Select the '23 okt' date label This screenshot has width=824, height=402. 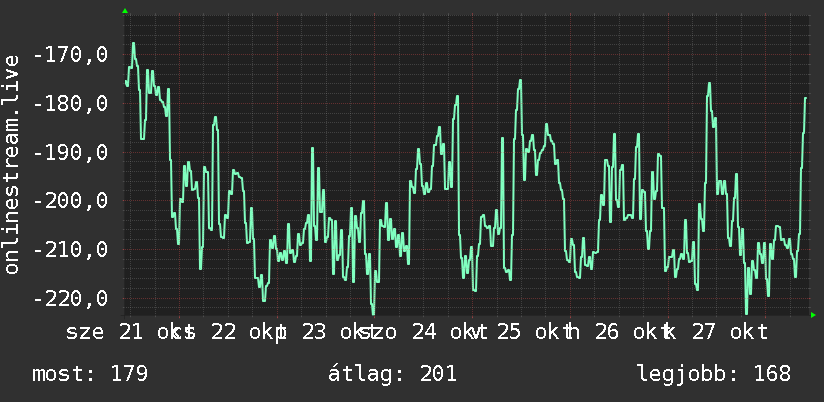pos(336,333)
